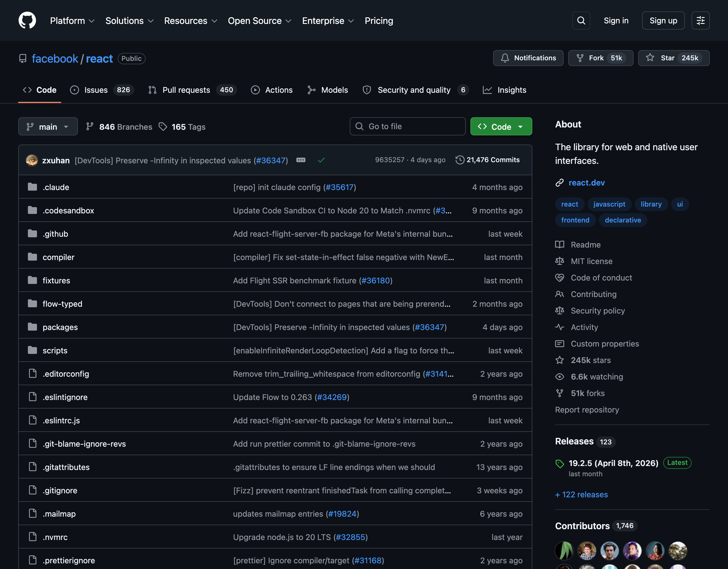Click zxuhan's avatar in latest commit
This screenshot has height=569, width=728.
tap(32, 160)
